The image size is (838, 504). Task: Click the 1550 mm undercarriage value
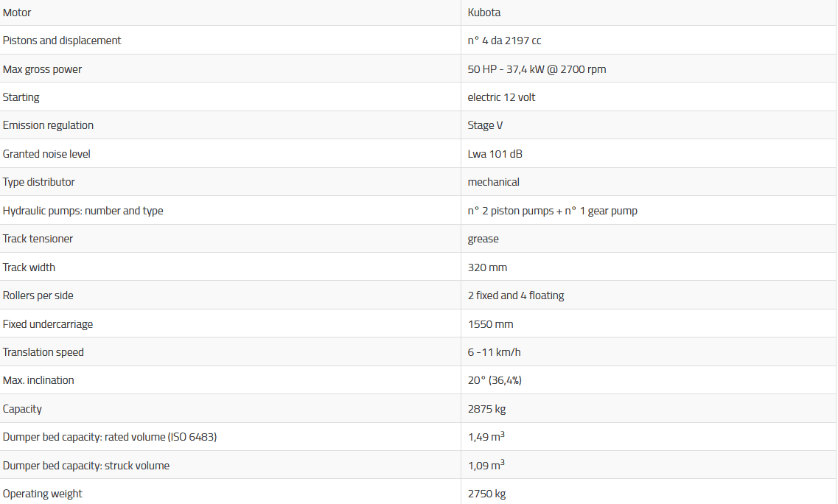pos(490,324)
